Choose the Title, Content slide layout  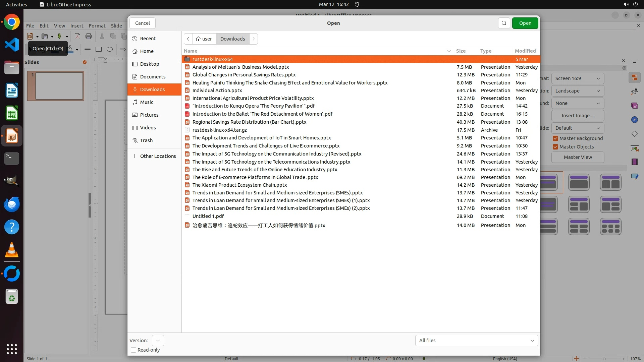click(x=579, y=182)
